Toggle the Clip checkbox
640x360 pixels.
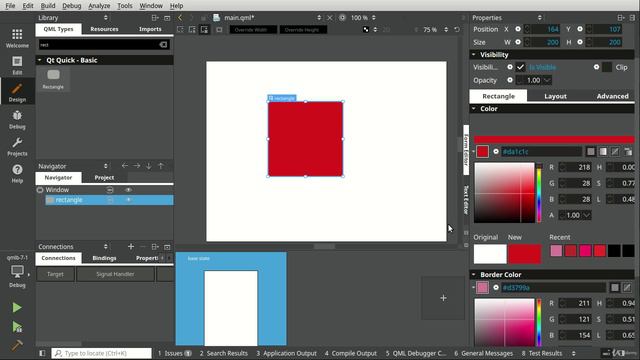tap(607, 67)
